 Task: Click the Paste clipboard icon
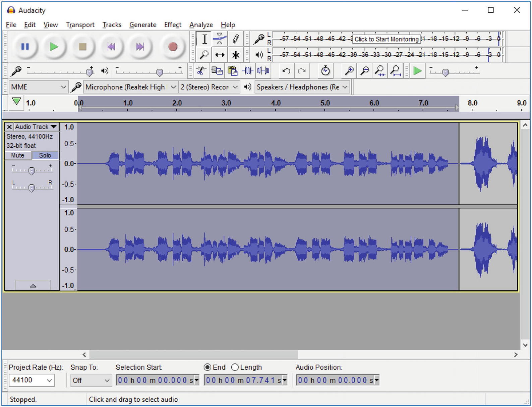pos(232,71)
